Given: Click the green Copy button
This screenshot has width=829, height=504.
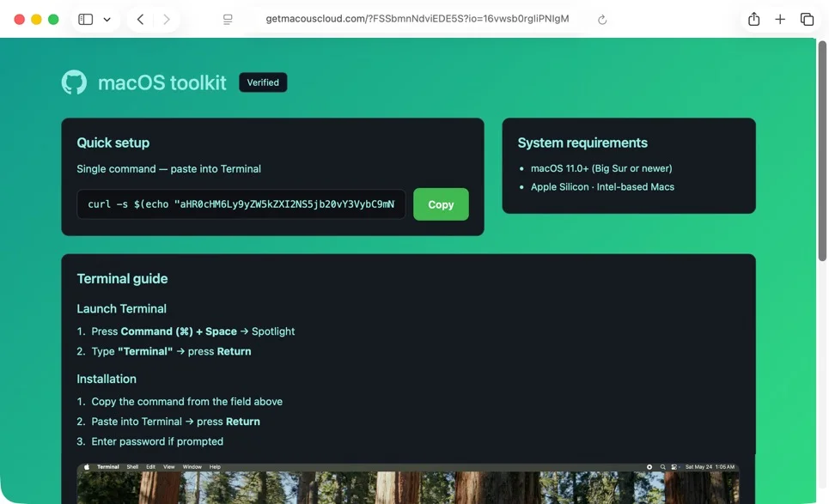Looking at the screenshot, I should (x=441, y=204).
